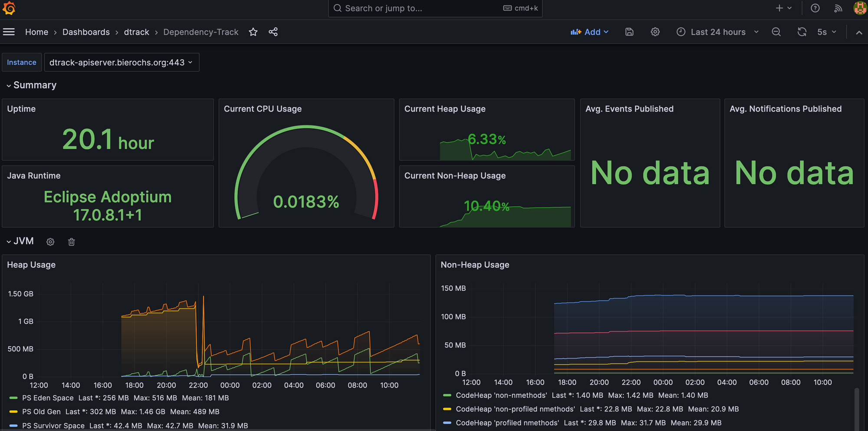This screenshot has height=431, width=868.
Task: Open the Add panel dropdown
Action: (x=590, y=32)
